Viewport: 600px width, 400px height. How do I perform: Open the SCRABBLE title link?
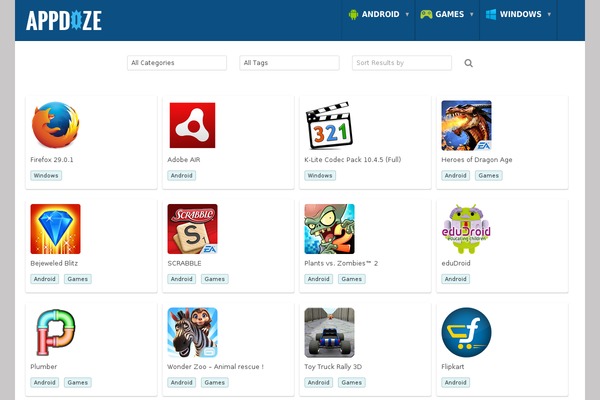click(184, 263)
